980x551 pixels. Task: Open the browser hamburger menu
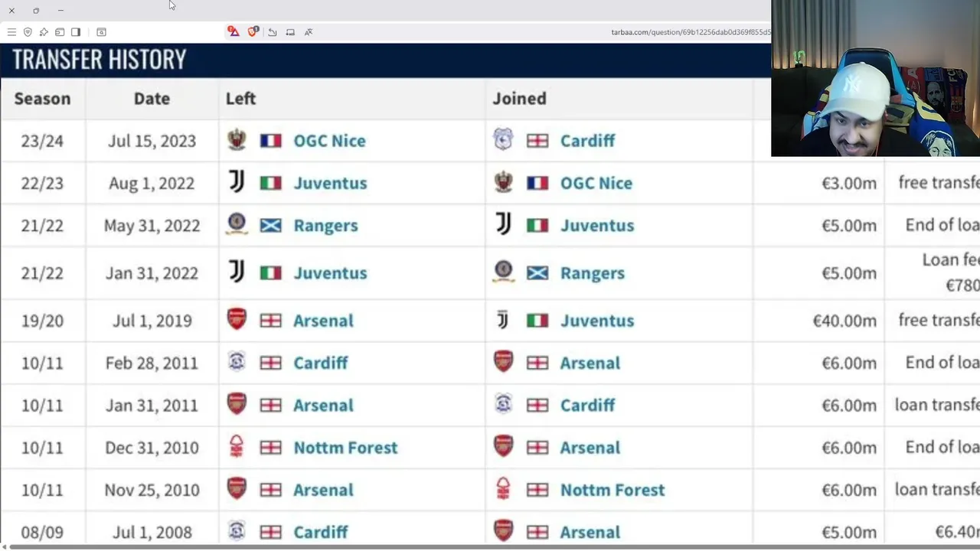point(11,32)
